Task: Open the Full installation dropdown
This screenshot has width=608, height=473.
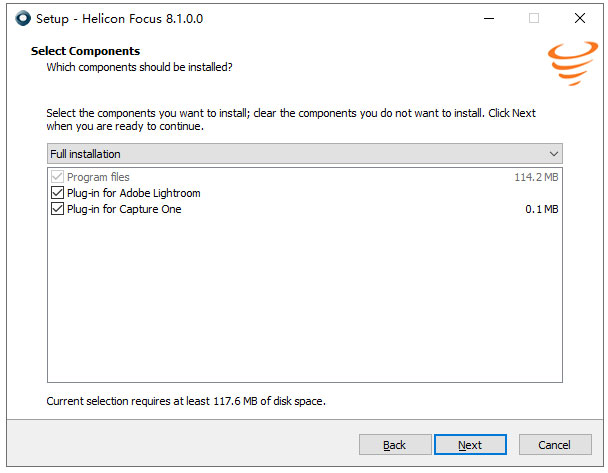Action: pos(305,154)
